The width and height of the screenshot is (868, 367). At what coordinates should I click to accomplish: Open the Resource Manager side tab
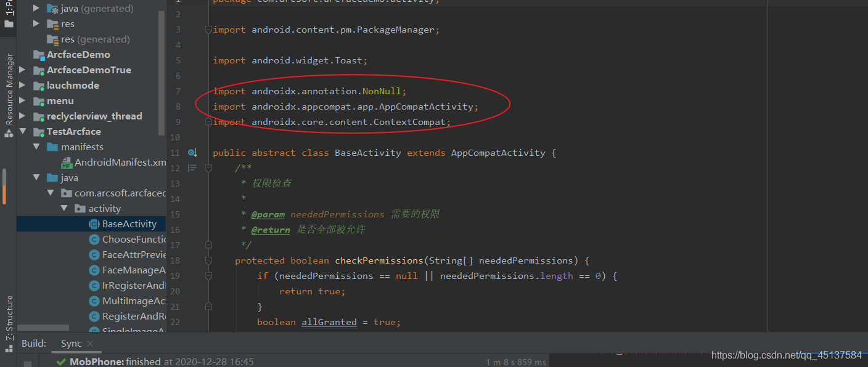9,95
